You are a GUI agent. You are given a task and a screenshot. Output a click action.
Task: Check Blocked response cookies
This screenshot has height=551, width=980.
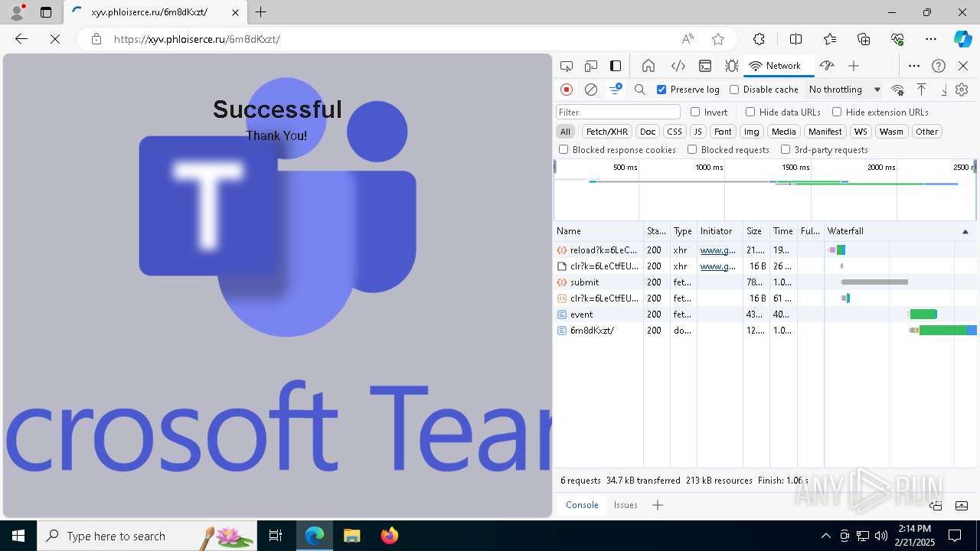563,149
